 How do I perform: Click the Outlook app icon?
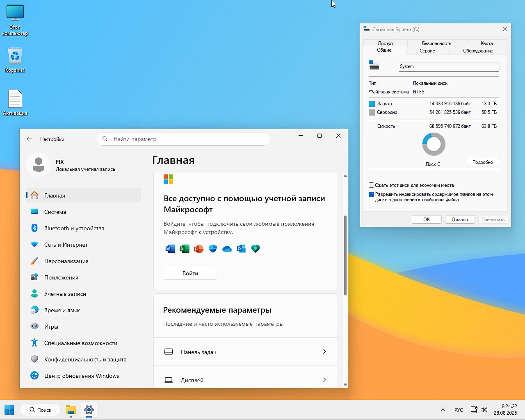tap(241, 249)
